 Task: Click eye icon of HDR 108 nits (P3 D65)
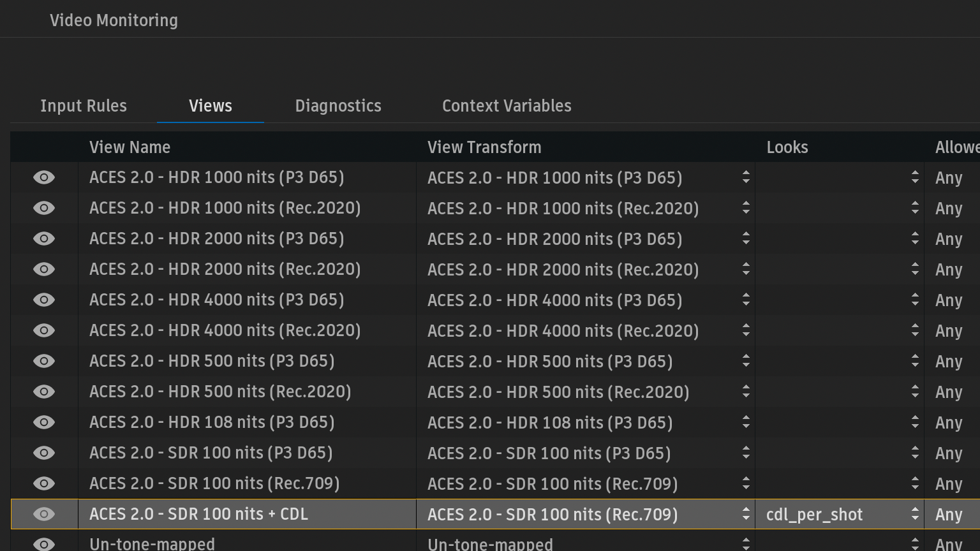click(x=44, y=422)
